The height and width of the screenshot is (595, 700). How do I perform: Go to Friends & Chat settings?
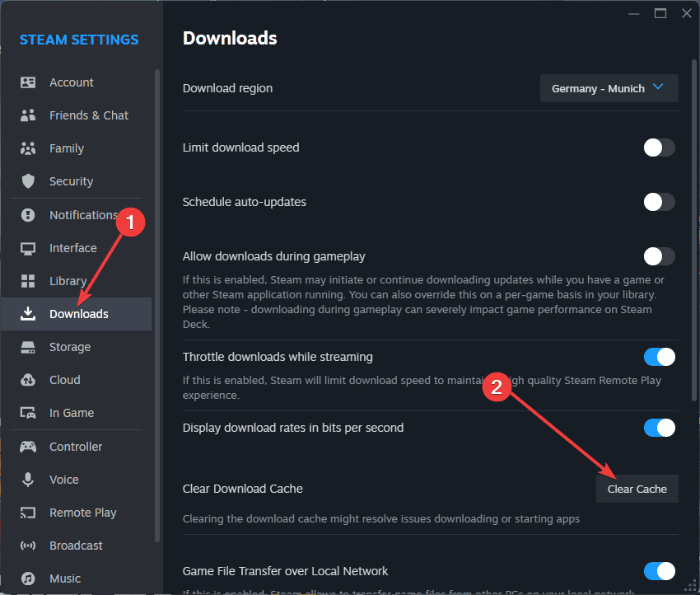coord(77,115)
